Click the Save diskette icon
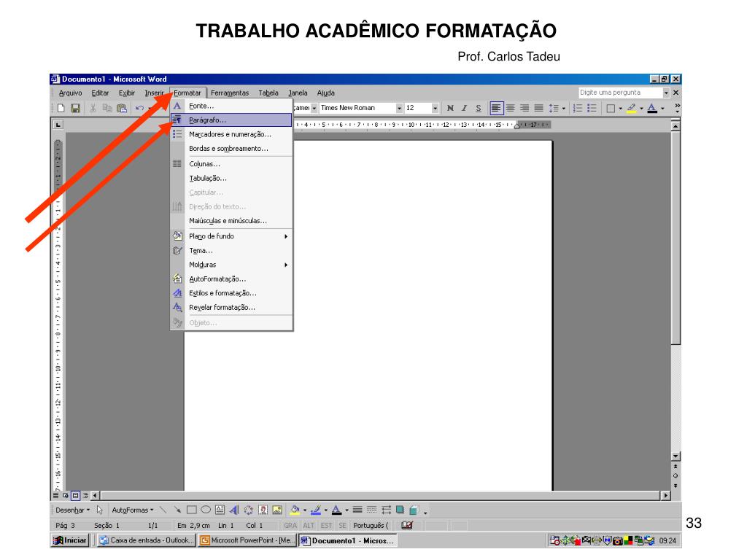The height and width of the screenshot is (560, 747). tap(75, 108)
